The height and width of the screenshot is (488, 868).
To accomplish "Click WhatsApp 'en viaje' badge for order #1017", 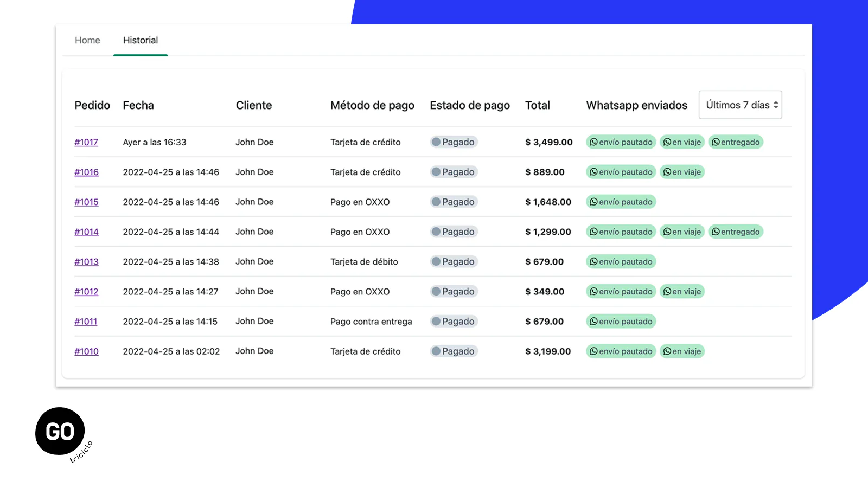I will click(682, 142).
